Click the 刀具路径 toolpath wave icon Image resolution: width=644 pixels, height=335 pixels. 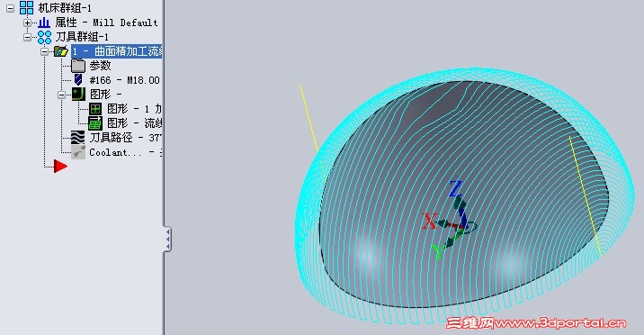click(x=78, y=138)
